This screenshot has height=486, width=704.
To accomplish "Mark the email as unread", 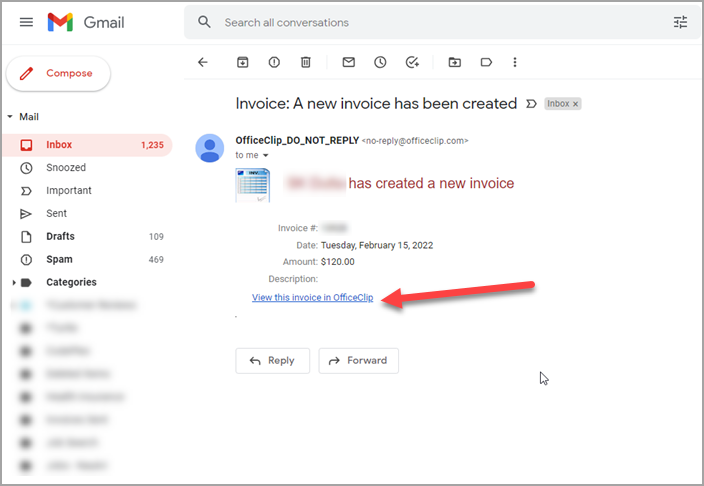I will click(x=348, y=62).
